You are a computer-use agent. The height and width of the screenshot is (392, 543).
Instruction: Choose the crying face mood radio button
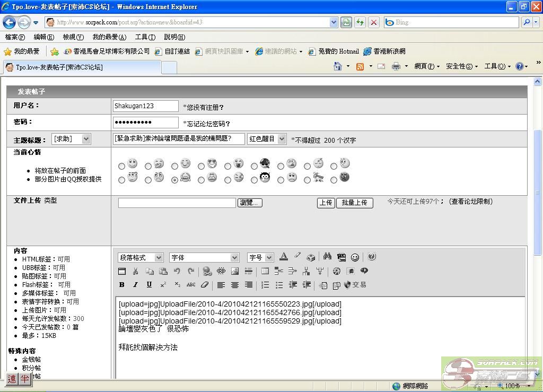[174, 180]
